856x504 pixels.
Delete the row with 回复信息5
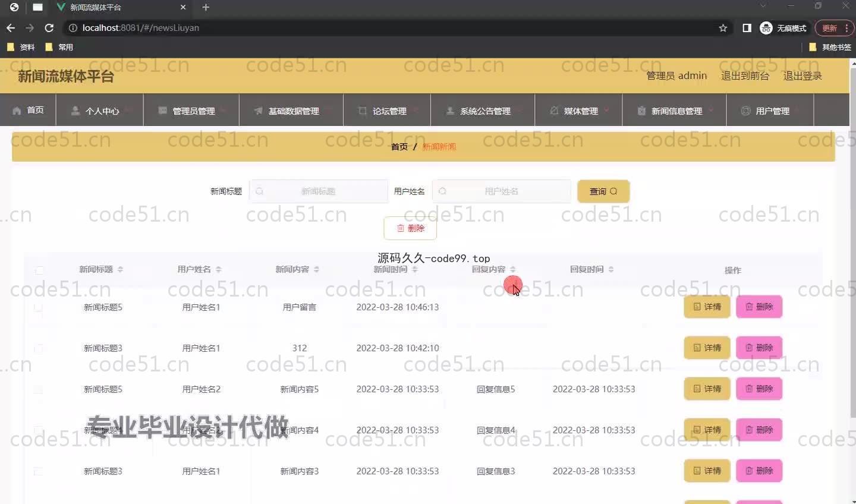pos(759,389)
